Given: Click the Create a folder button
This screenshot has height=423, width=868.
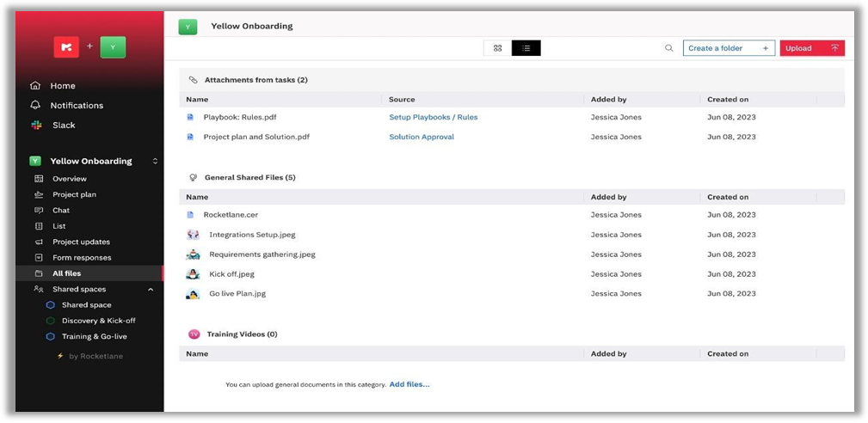Looking at the screenshot, I should pos(729,48).
